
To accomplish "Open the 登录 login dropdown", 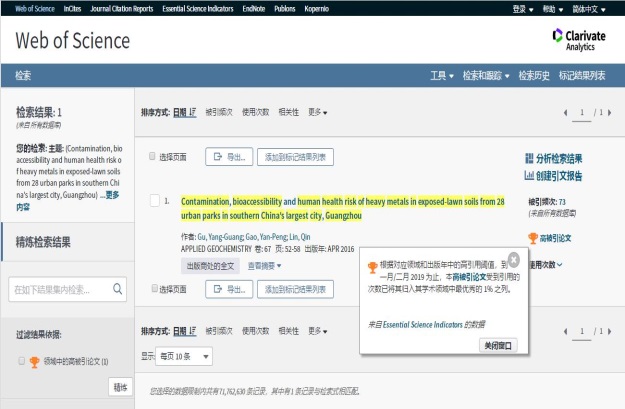I will pos(523,9).
